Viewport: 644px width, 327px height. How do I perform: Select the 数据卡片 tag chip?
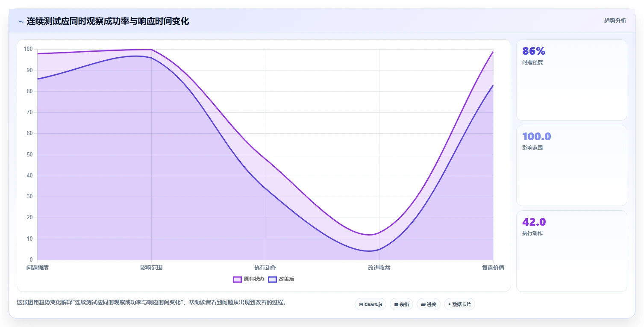459,304
